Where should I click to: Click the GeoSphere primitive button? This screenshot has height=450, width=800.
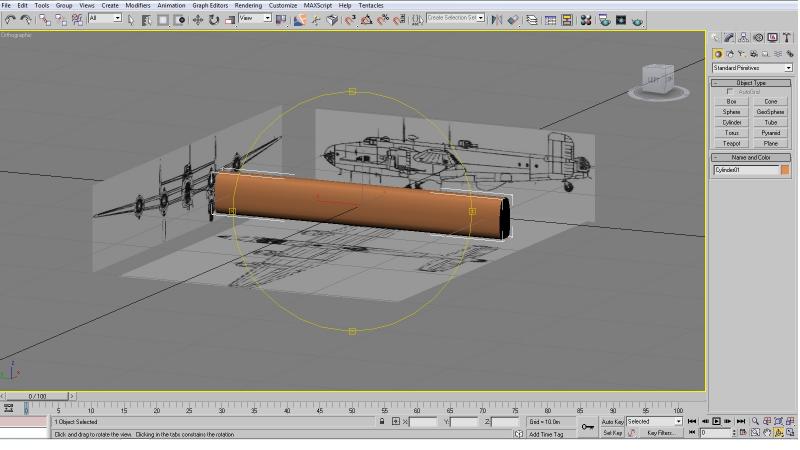tap(770, 112)
